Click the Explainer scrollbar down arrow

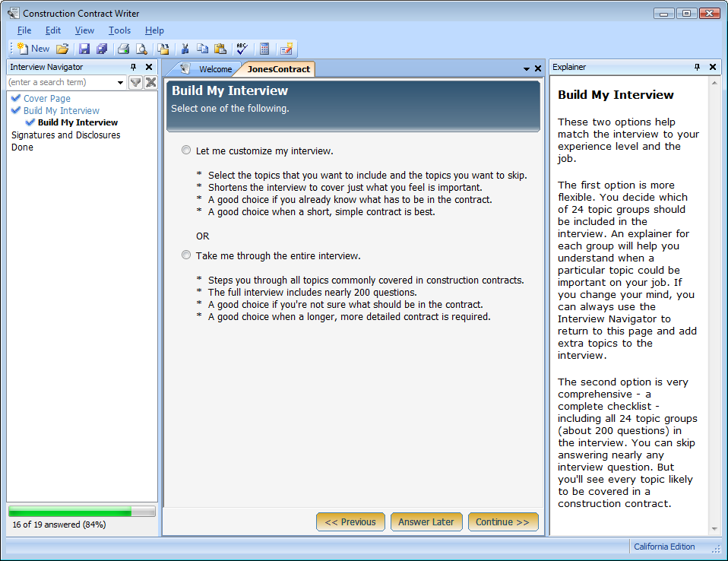click(714, 529)
